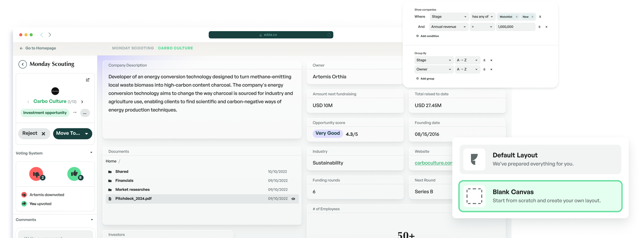Click drag handle of Annual revenue condition
Viewport: 644px width, 238px height.
(x=539, y=27)
